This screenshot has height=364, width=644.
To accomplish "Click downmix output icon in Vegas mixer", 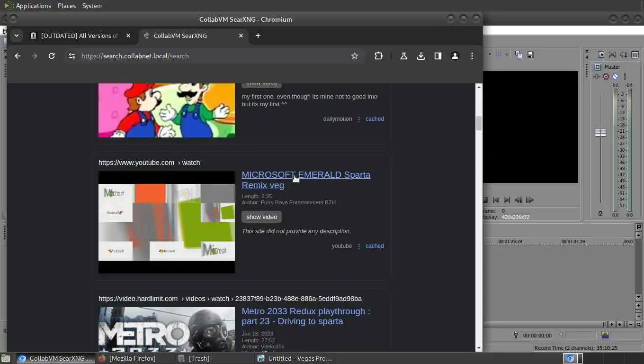I will click(612, 55).
